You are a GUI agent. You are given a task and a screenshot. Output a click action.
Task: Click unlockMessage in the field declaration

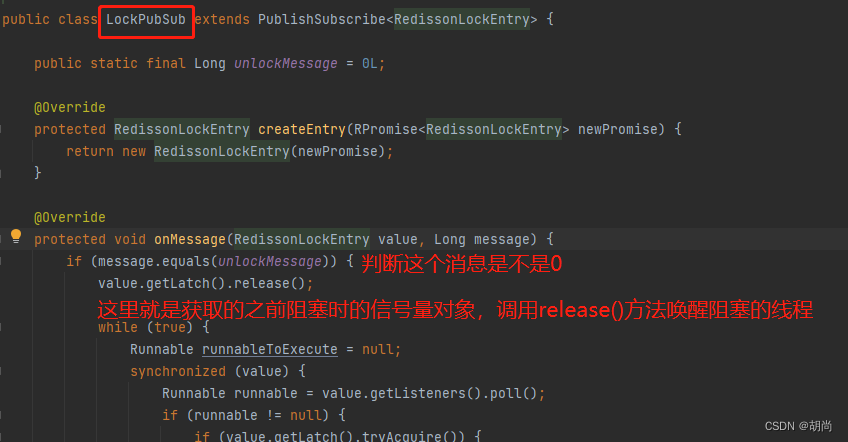[x=286, y=63]
